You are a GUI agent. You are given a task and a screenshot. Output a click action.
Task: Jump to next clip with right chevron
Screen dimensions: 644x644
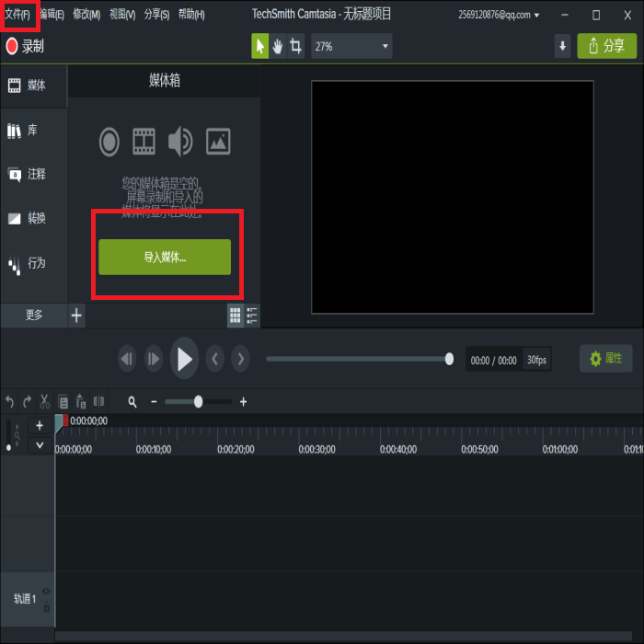pos(241,359)
